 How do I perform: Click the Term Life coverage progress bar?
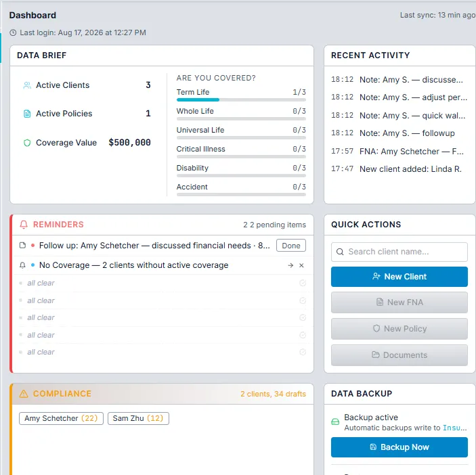tap(241, 99)
